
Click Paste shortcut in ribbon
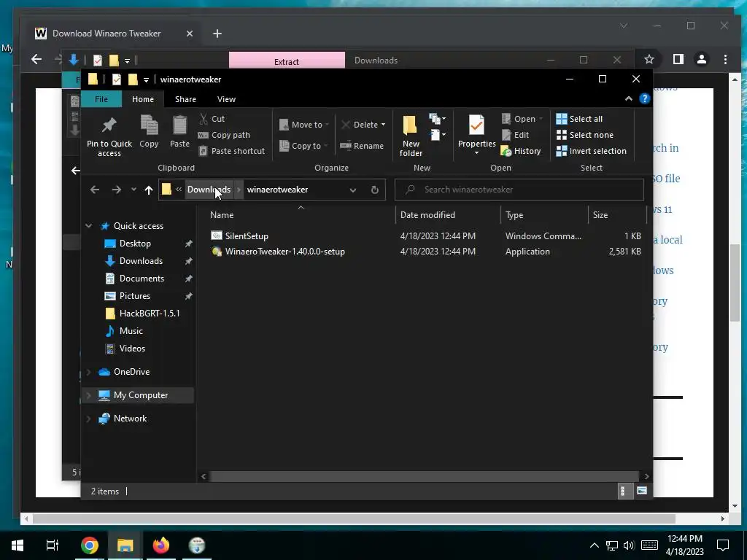coord(231,151)
